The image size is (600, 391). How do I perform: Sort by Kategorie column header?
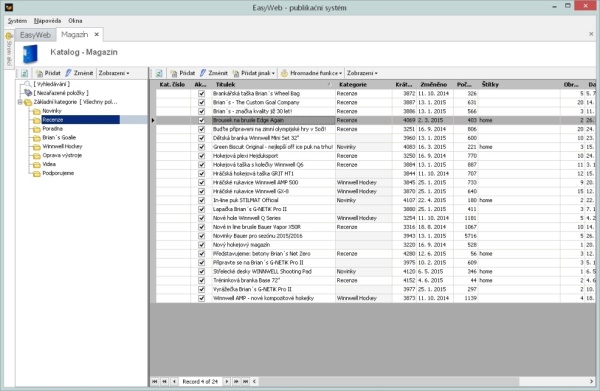[x=363, y=84]
